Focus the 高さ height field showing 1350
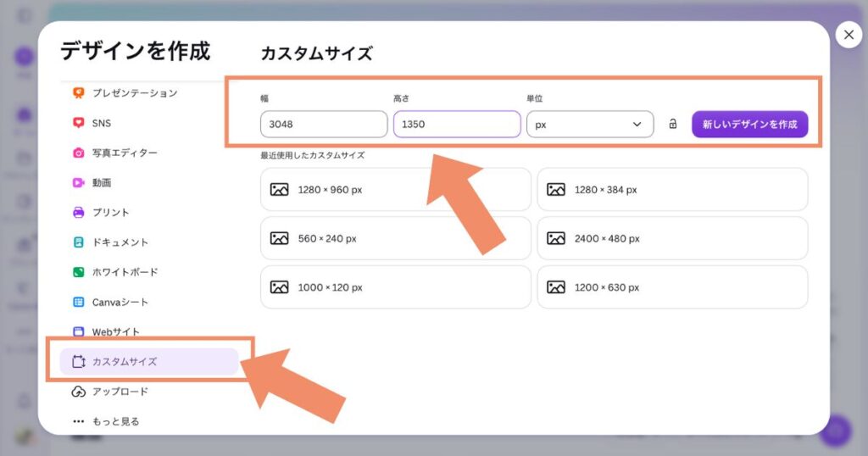The width and height of the screenshot is (868, 456). tap(457, 124)
